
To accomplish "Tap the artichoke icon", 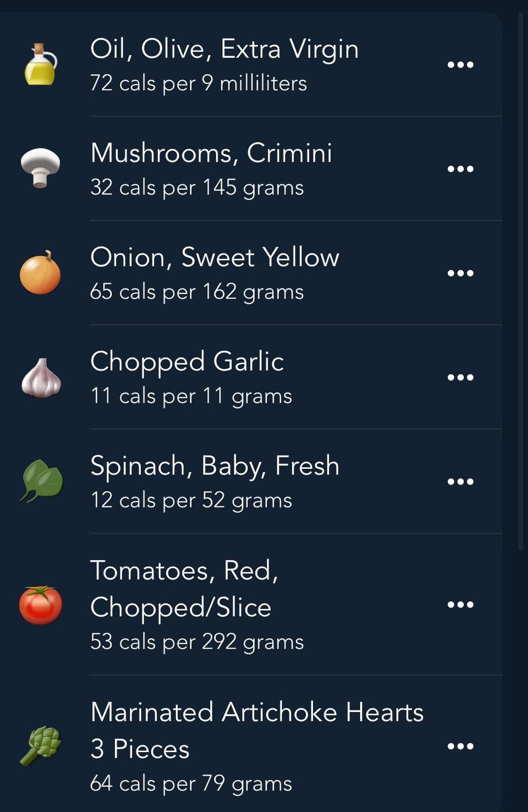I will tap(41, 746).
